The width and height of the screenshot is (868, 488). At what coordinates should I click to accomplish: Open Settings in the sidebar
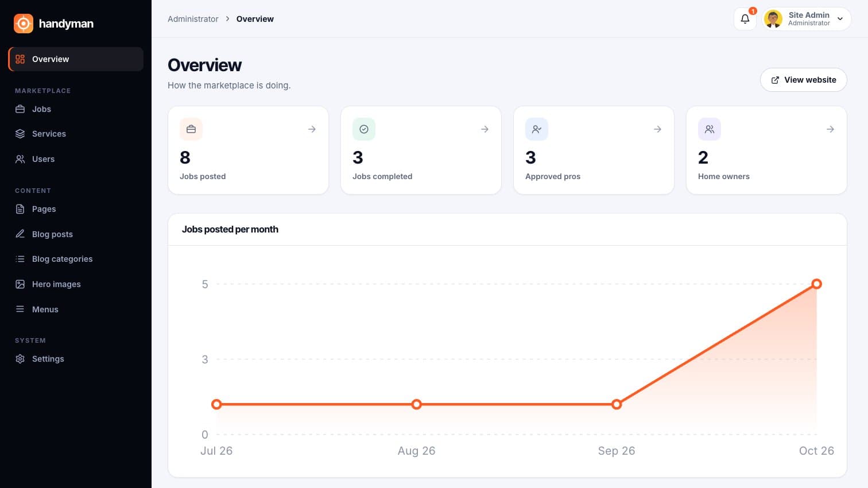click(76, 359)
